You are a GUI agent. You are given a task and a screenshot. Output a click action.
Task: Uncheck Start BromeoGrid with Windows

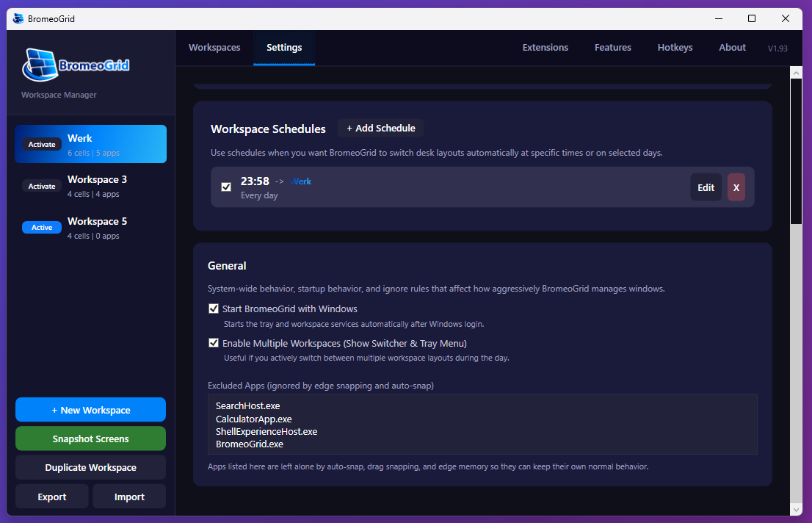[214, 309]
